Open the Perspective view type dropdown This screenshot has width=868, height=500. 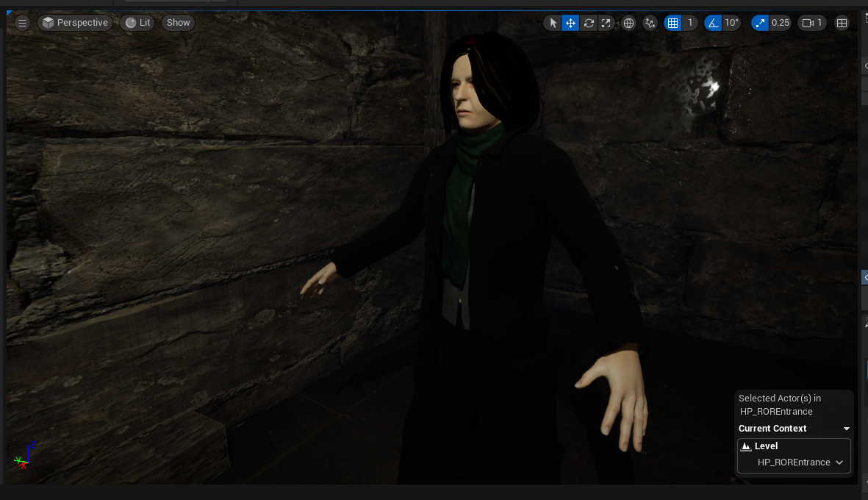coord(75,23)
